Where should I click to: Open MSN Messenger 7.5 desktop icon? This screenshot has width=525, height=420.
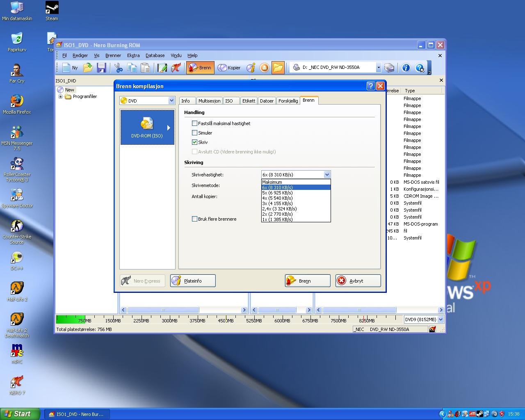[17, 138]
